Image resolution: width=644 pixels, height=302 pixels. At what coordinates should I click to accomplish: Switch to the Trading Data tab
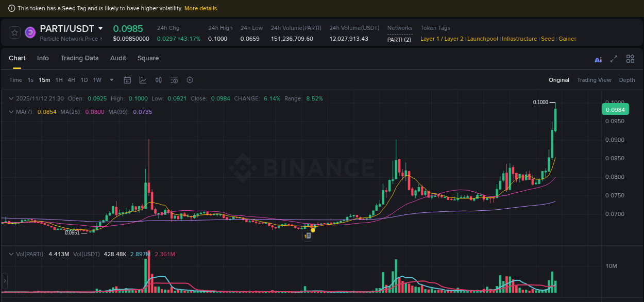click(79, 58)
